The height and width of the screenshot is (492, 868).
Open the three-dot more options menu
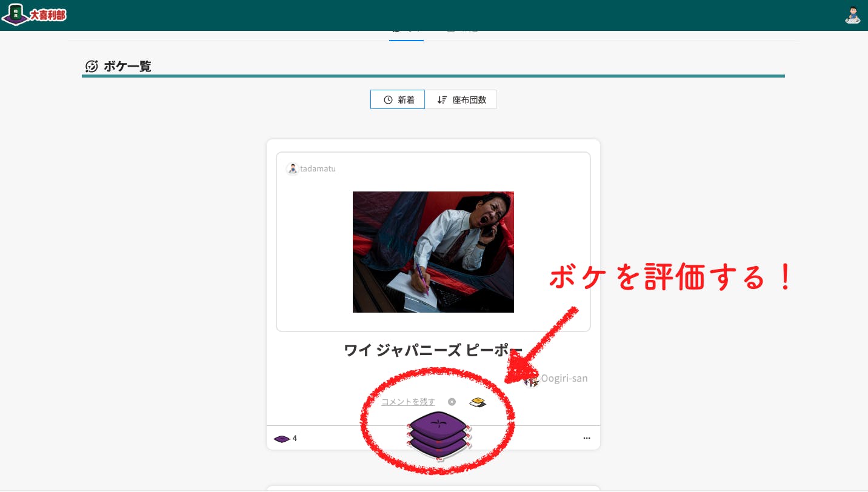586,438
